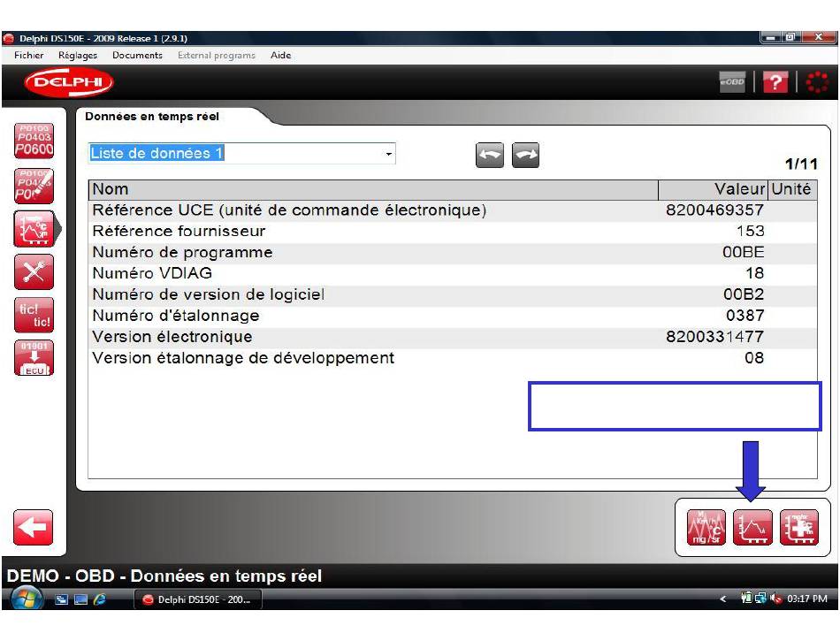840x641 pixels.
Task: Select the Référence UCE row
Action: (453, 210)
